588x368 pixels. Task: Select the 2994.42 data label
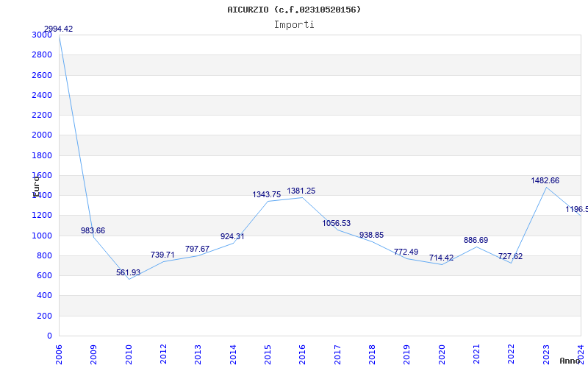click(x=59, y=29)
